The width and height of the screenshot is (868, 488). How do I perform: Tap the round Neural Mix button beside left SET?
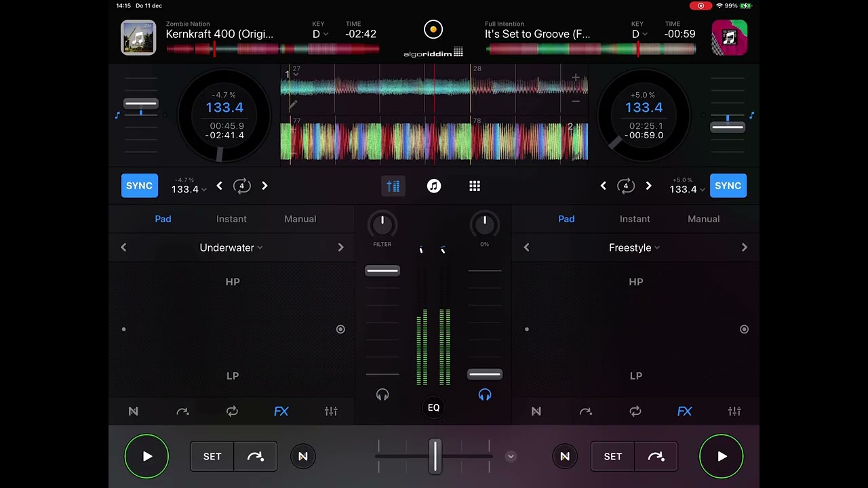tap(303, 457)
